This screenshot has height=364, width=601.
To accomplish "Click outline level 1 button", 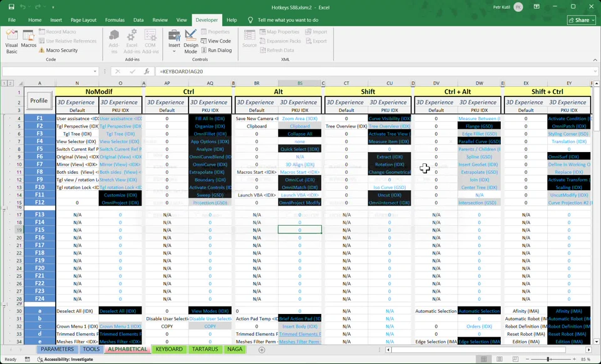I will [4, 83].
